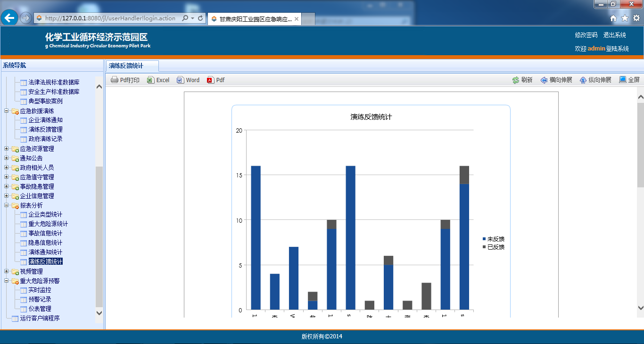The height and width of the screenshot is (344, 644).
Task: Click the browser address bar URL
Action: (x=110, y=18)
